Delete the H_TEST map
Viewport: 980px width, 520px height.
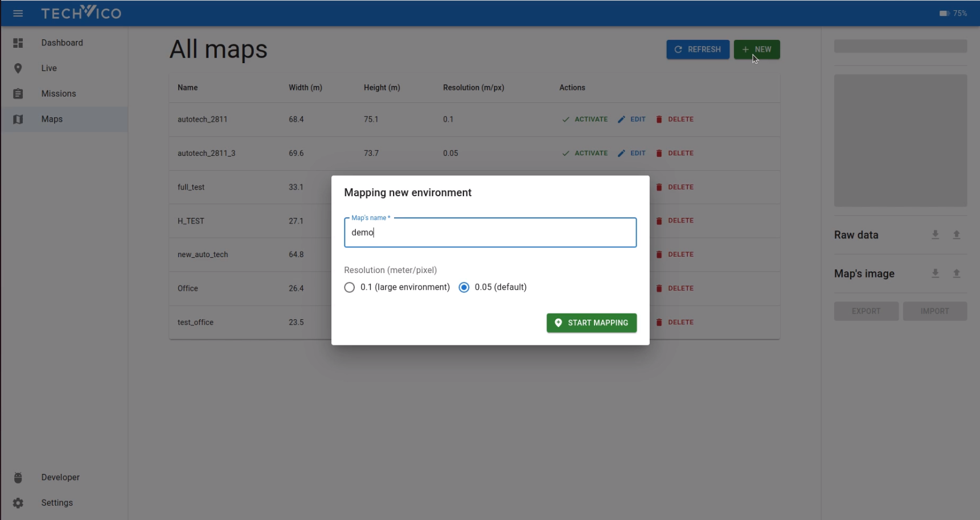click(675, 221)
